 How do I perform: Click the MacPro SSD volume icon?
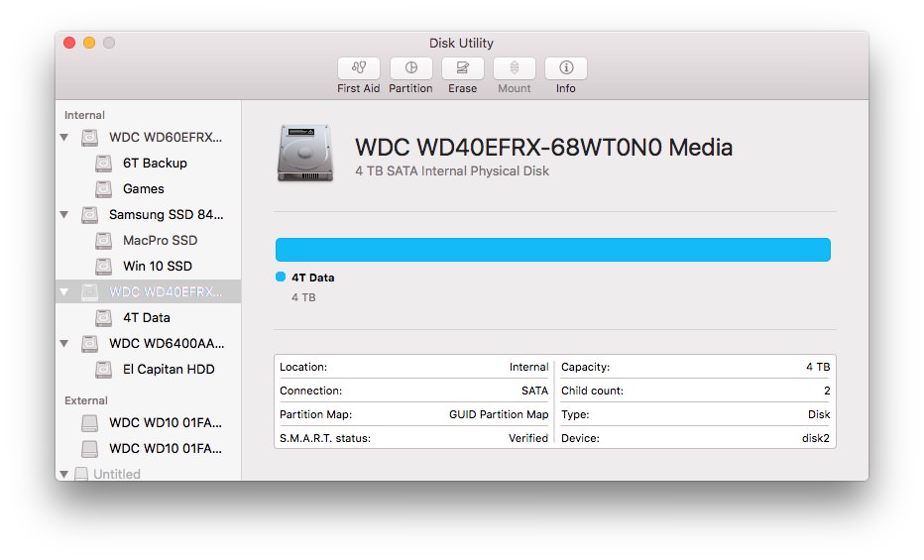point(104,240)
